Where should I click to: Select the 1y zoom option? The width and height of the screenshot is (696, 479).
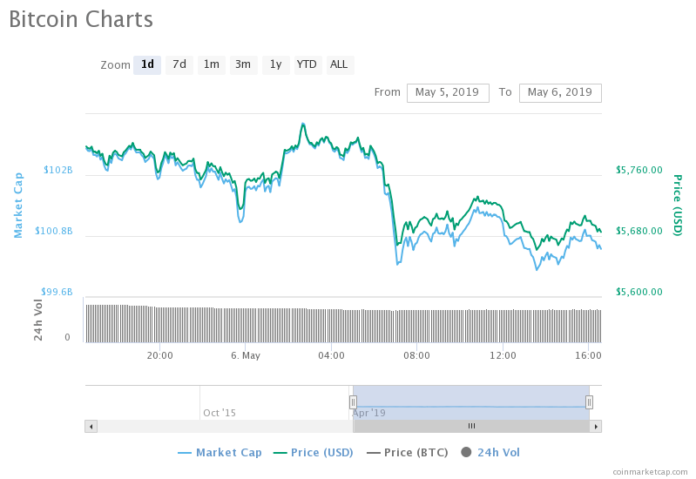[276, 65]
